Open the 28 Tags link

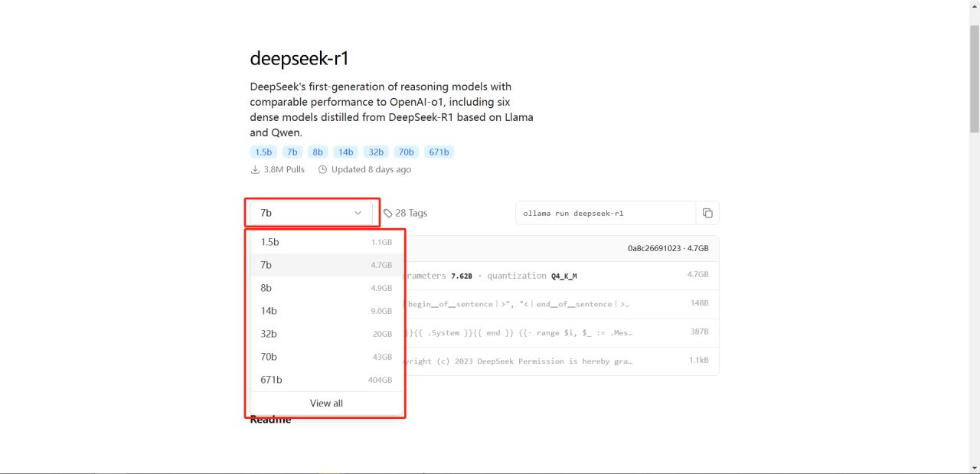point(406,213)
